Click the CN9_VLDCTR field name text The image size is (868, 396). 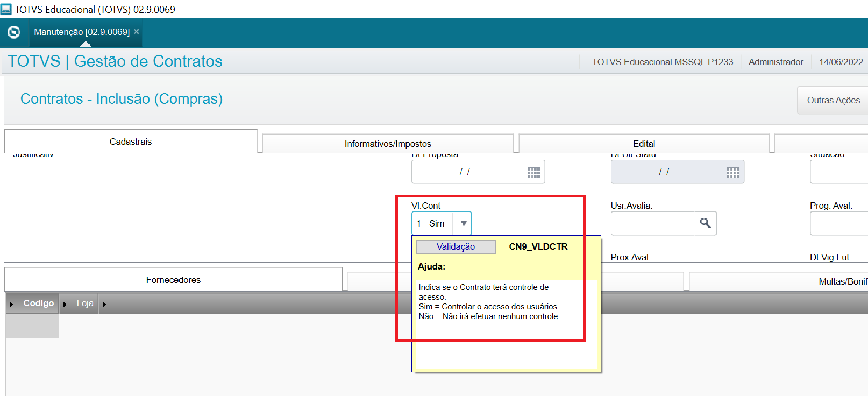pos(538,246)
